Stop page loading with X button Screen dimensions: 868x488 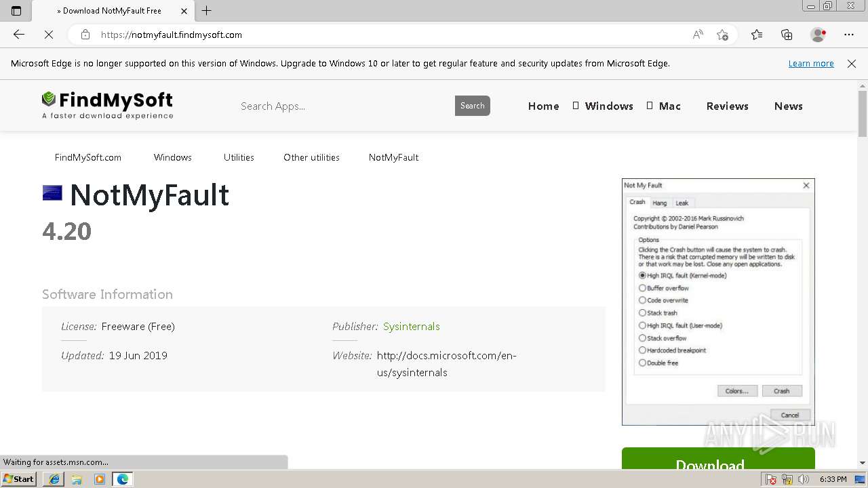click(x=49, y=35)
